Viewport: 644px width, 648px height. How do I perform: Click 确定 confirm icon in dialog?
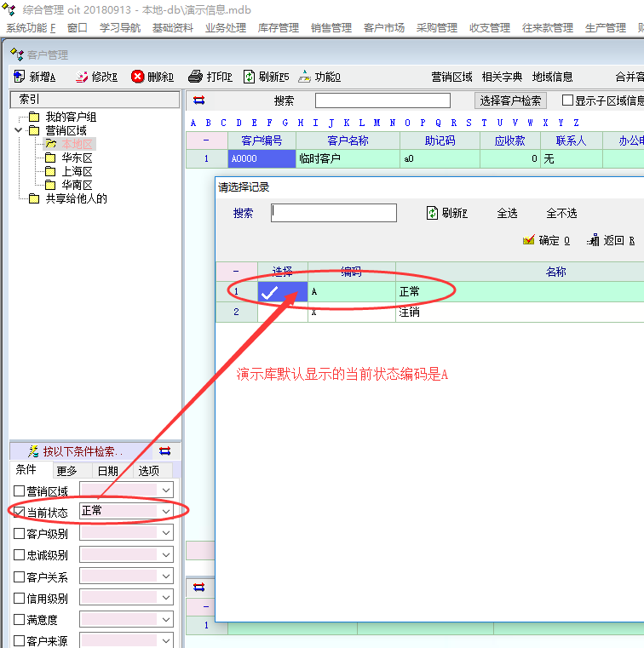tap(528, 241)
